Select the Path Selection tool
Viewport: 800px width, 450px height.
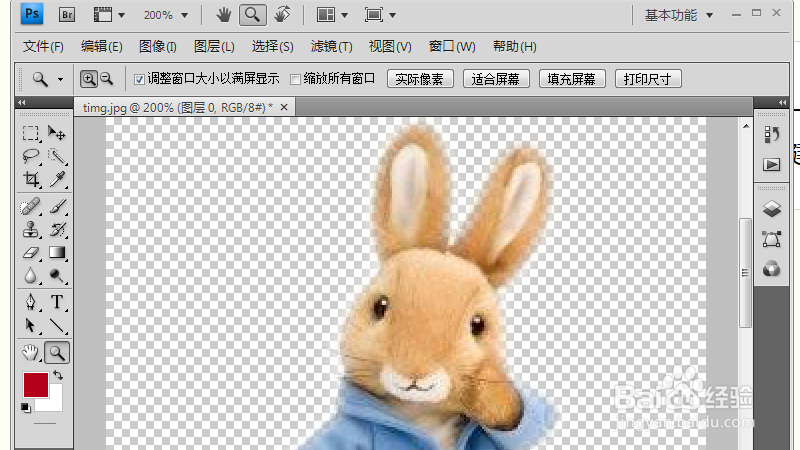31,326
